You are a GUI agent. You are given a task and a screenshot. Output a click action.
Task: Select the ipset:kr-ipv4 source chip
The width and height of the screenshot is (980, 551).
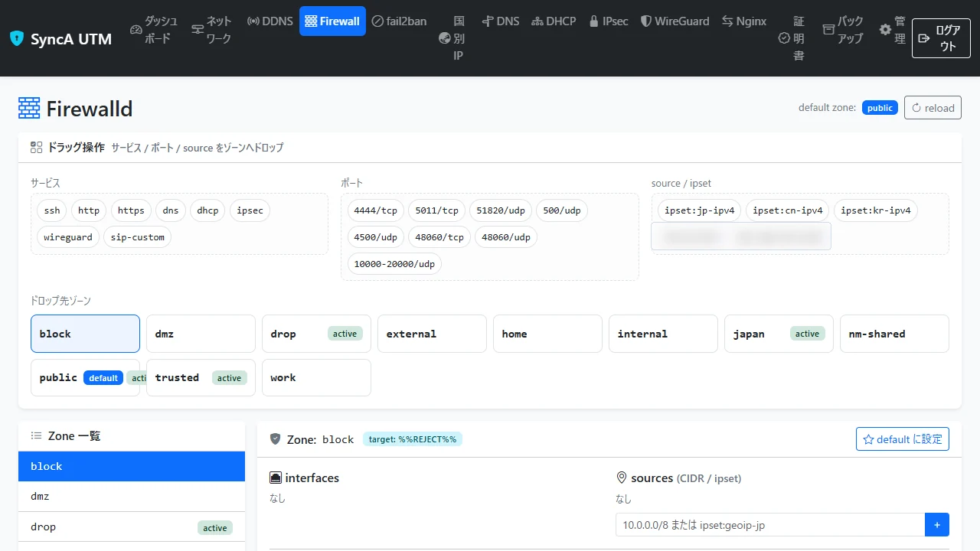point(876,210)
